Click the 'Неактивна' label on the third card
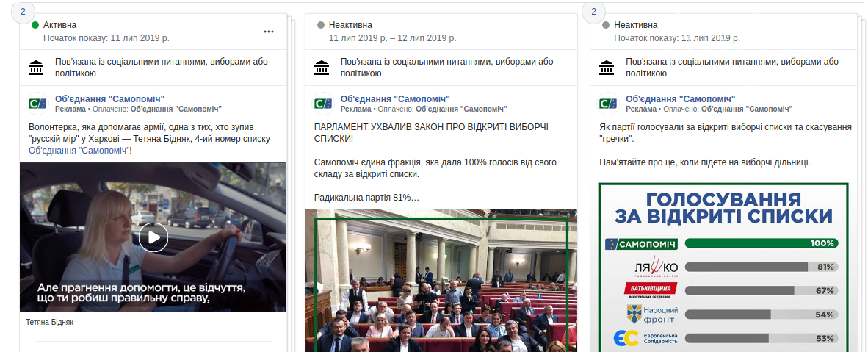 [x=635, y=25]
